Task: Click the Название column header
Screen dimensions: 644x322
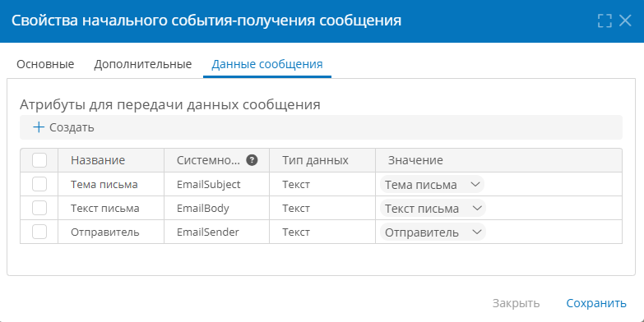Action: tap(98, 160)
